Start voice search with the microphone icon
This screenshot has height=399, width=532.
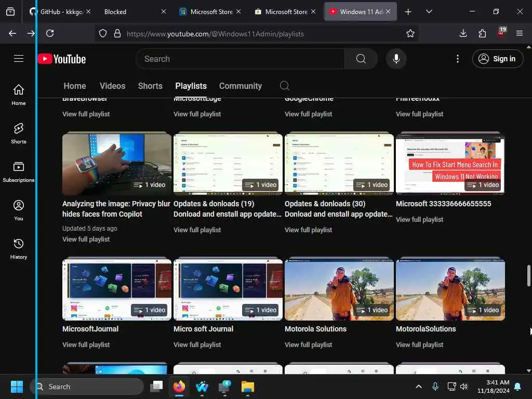396,59
